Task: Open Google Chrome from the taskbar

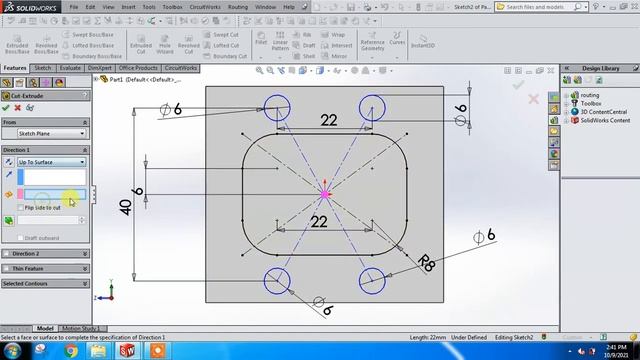Action: coord(70,351)
